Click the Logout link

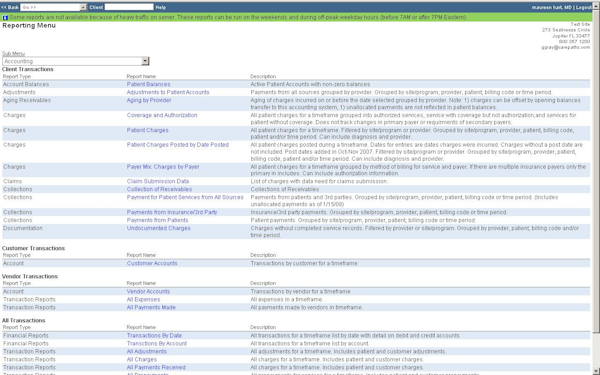584,7
